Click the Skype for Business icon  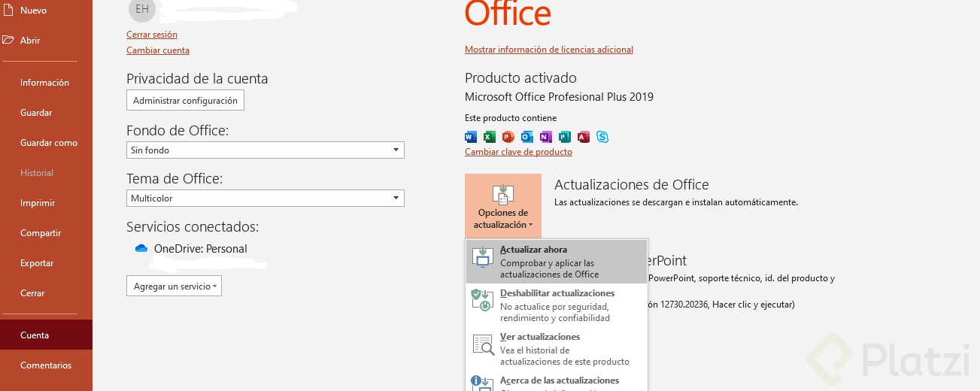pos(602,137)
